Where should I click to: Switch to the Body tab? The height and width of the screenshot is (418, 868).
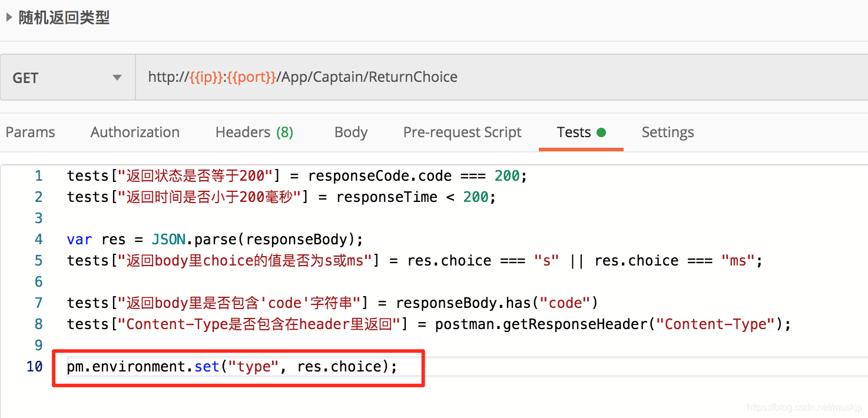tap(351, 132)
